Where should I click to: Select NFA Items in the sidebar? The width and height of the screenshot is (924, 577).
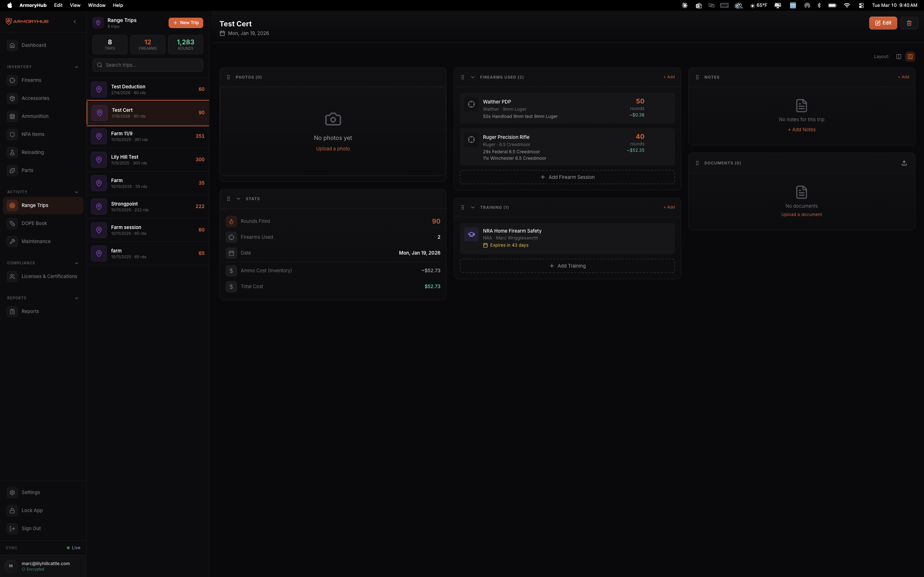pyautogui.click(x=32, y=134)
